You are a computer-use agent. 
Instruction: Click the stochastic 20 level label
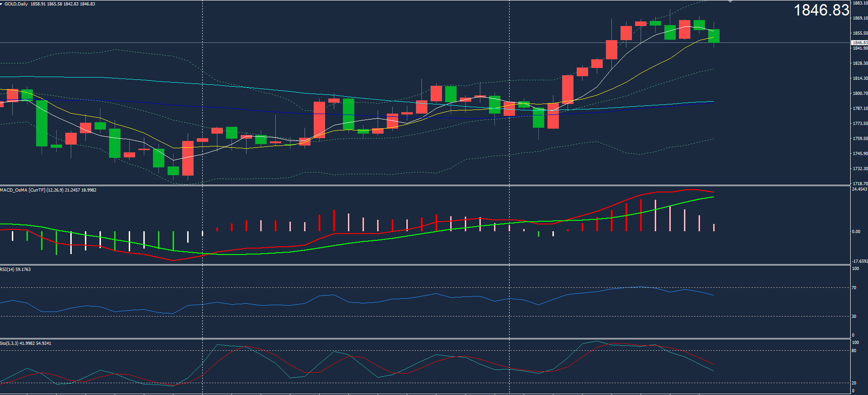coord(854,383)
